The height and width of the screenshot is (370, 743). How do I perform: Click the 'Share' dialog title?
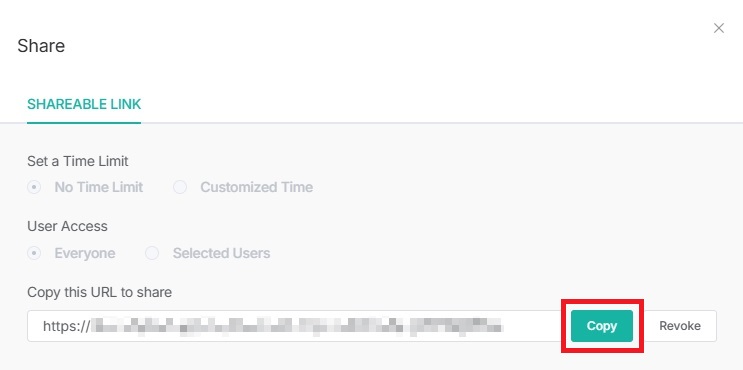[x=41, y=46]
